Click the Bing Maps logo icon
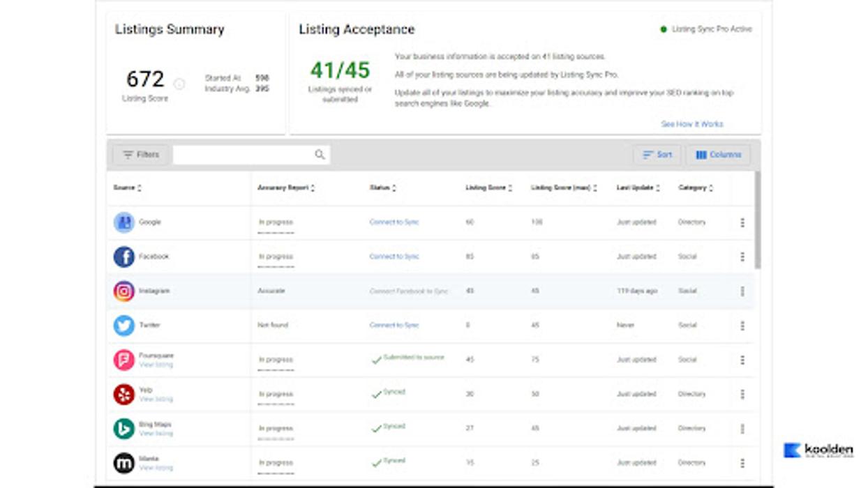Screen dimensions: 868x488 (124, 428)
